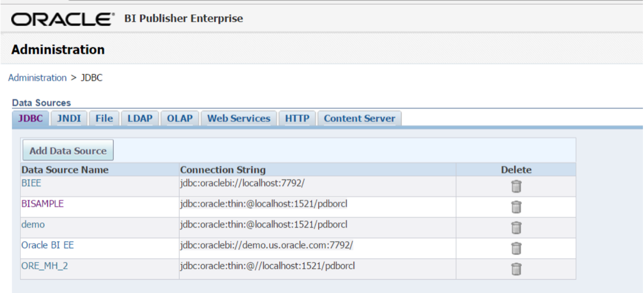Click the BI Publisher Enterprise title
Viewport: 644px width, 293px height.
click(183, 19)
